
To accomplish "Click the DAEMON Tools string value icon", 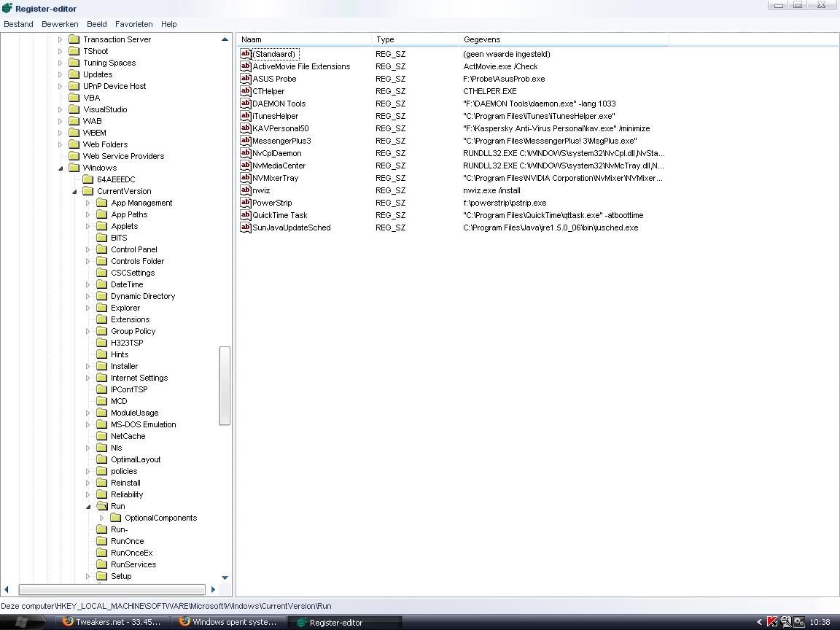I will [246, 104].
